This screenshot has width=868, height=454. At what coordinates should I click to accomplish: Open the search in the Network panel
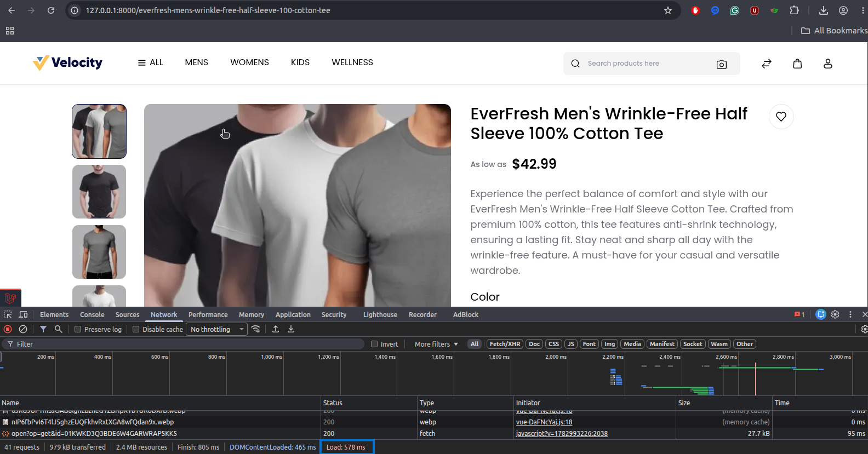pos(58,329)
